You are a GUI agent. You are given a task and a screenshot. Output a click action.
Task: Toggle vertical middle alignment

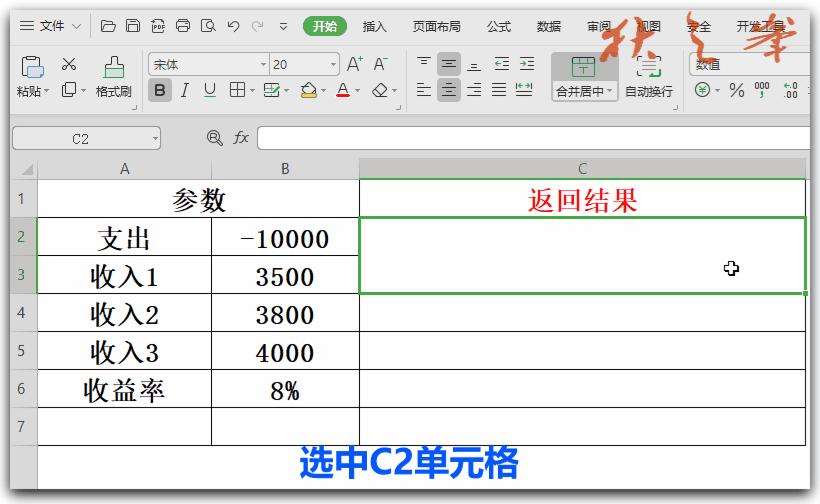coord(449,64)
